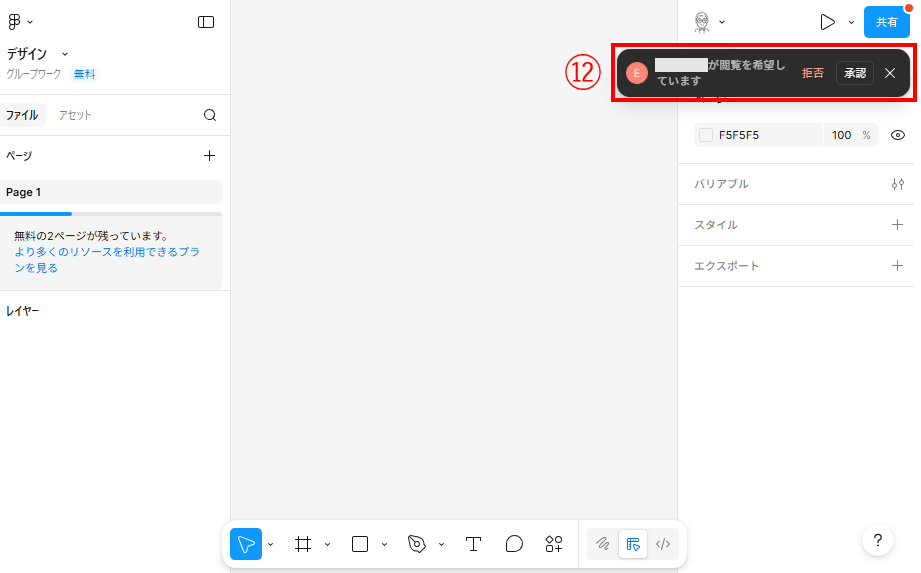Select the Pen tool
This screenshot has height=573, width=921.
417,544
